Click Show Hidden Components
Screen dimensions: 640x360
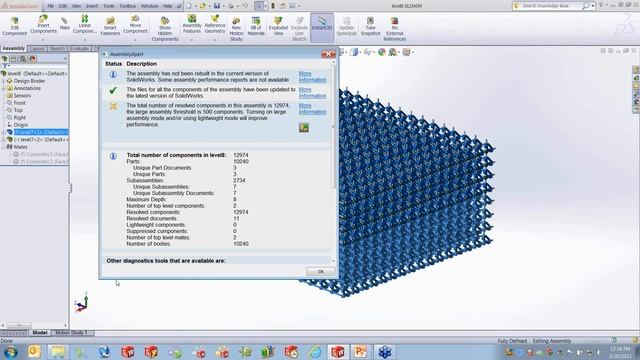point(165,29)
